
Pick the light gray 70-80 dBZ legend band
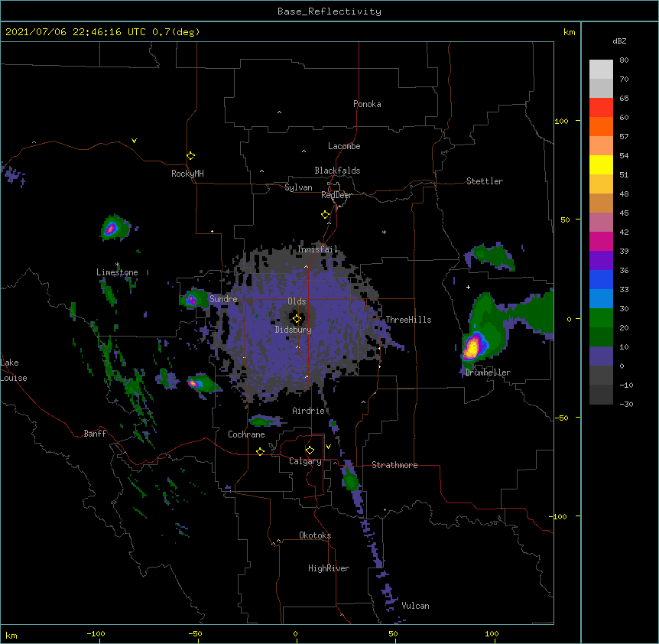(x=601, y=70)
